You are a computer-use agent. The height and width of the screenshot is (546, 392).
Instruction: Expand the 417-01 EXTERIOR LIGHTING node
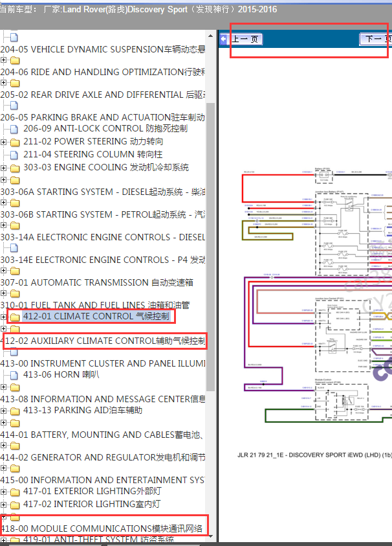click(x=3, y=492)
